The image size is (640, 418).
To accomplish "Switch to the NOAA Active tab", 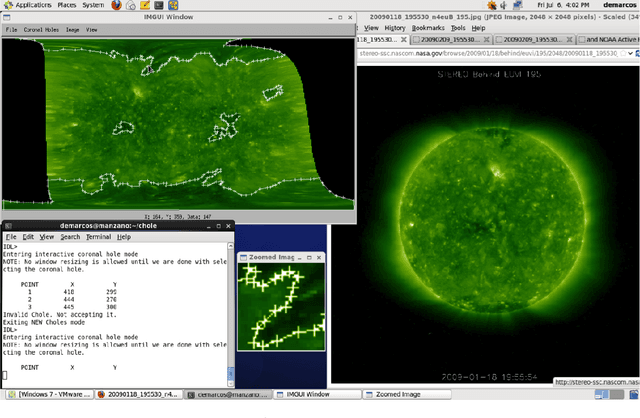I will (610, 39).
